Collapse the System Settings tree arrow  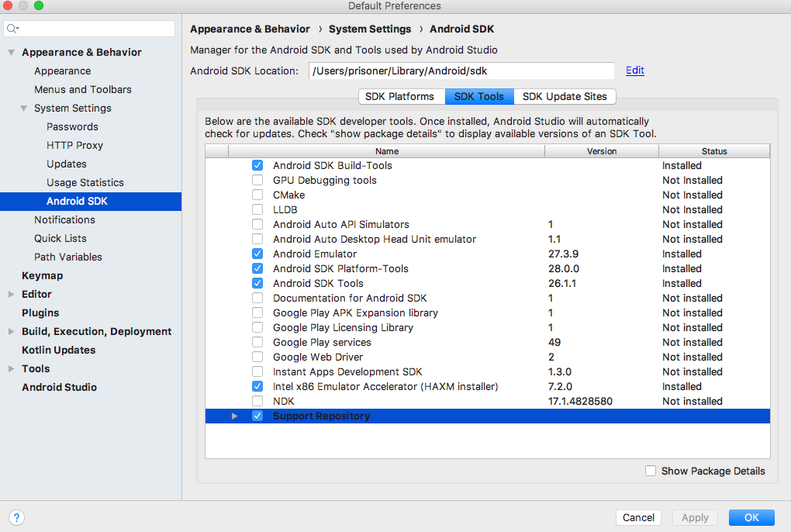[24, 108]
